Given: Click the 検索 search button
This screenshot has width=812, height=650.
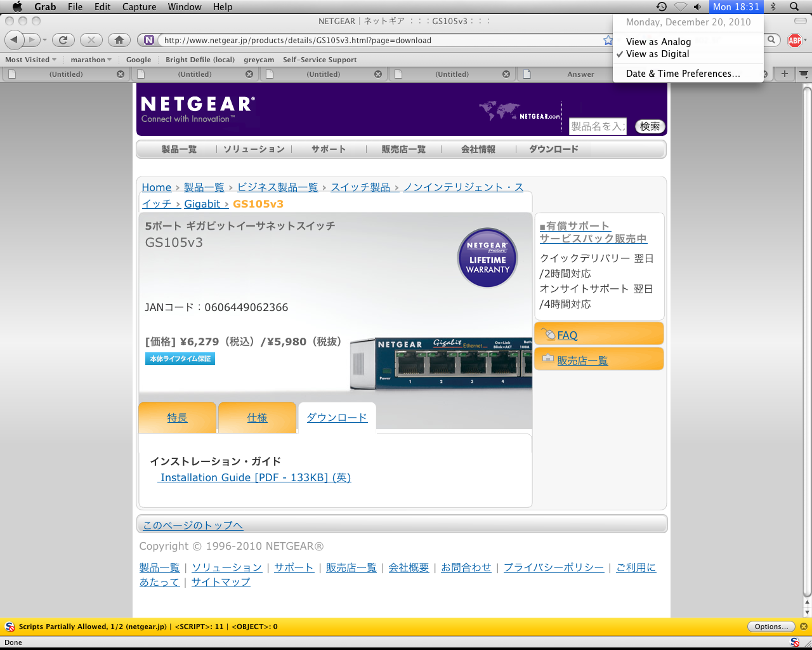Looking at the screenshot, I should click(x=650, y=126).
